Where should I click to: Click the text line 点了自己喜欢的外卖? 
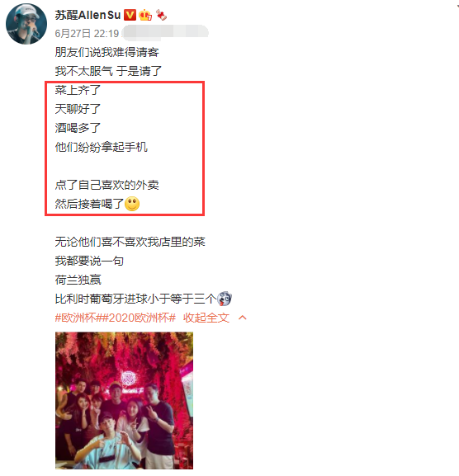[107, 185]
